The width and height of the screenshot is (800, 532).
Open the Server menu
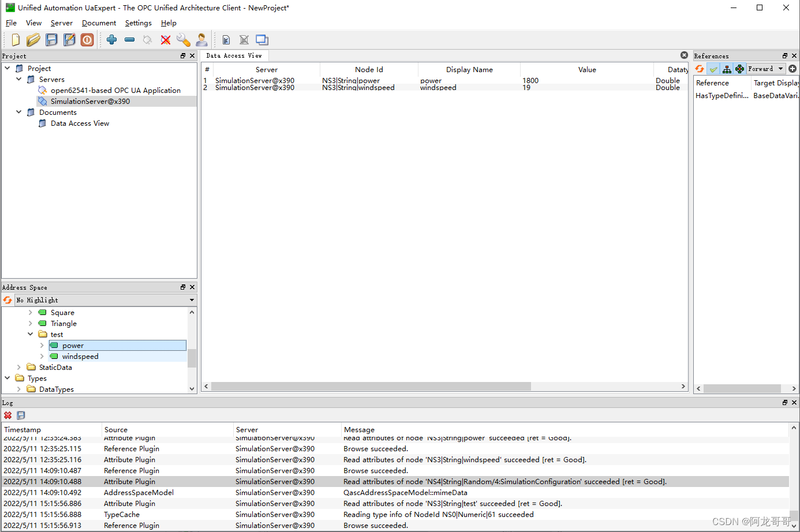(x=61, y=23)
